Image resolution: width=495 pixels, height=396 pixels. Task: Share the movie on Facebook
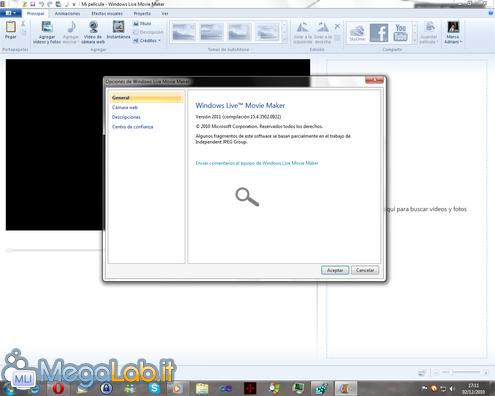tap(379, 33)
